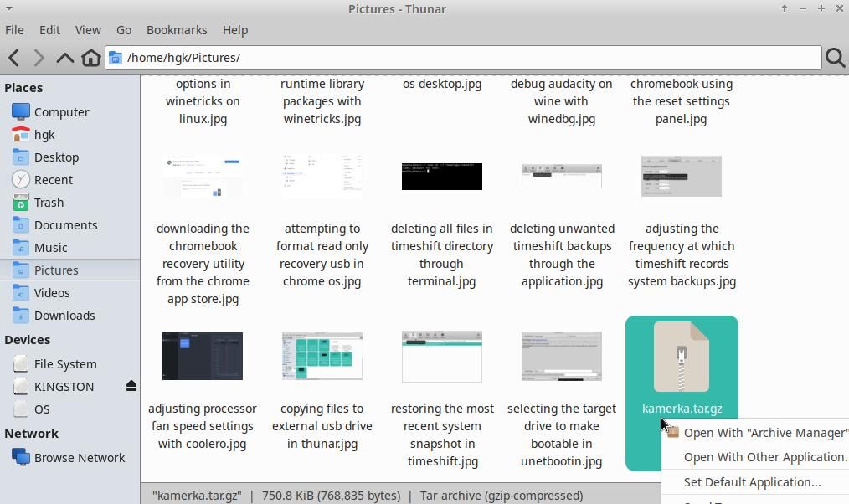
Task: Start a search with the magnifier icon
Action: [834, 57]
